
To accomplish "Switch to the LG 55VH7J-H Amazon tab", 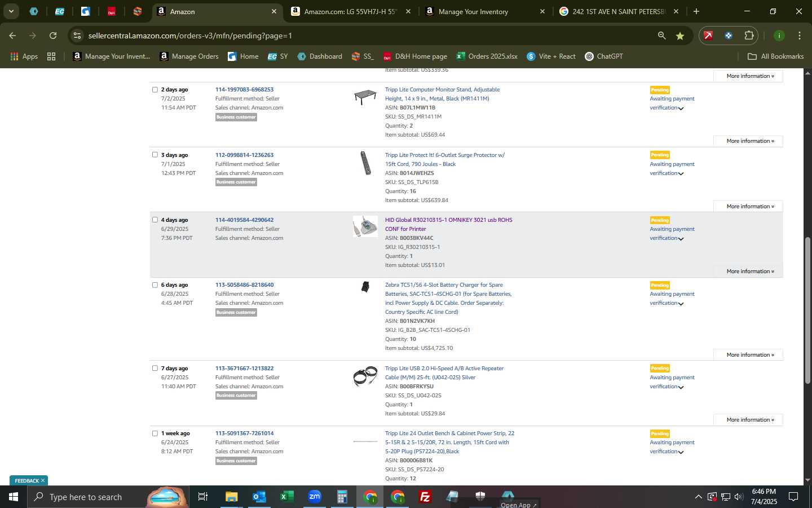I will 350,11.
